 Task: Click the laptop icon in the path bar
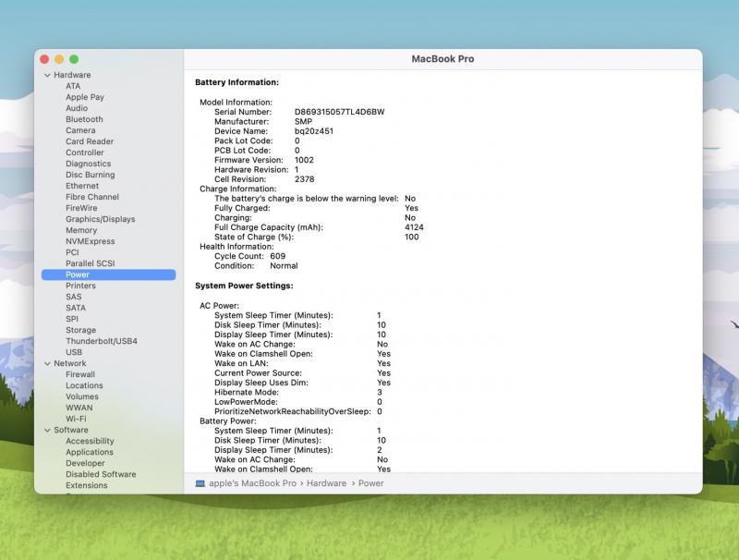pos(200,483)
